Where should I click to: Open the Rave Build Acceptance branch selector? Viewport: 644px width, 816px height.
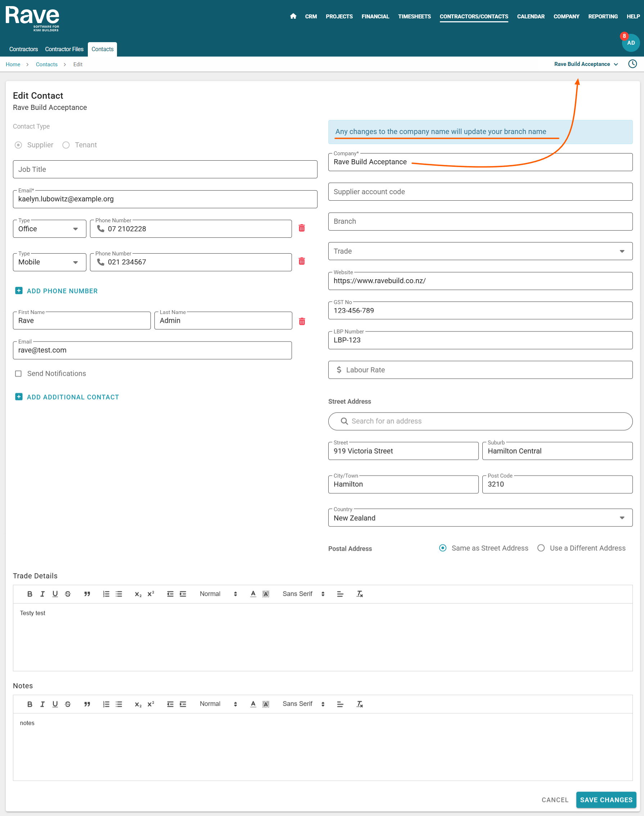click(x=586, y=64)
